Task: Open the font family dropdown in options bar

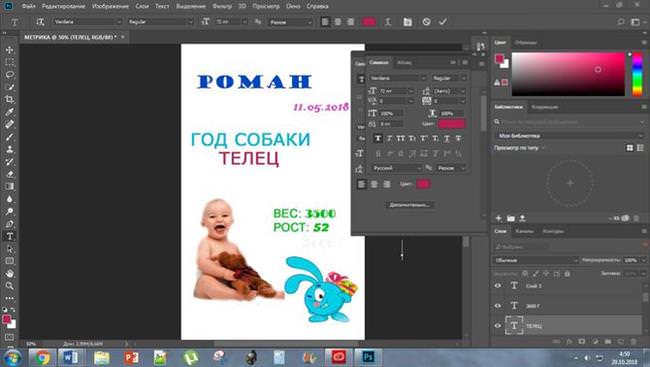Action: [87, 22]
